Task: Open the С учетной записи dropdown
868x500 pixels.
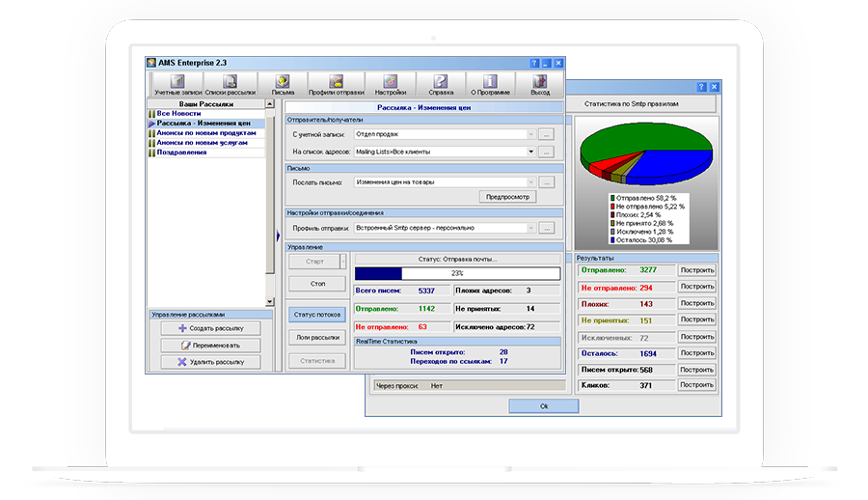Action: pyautogui.click(x=530, y=134)
